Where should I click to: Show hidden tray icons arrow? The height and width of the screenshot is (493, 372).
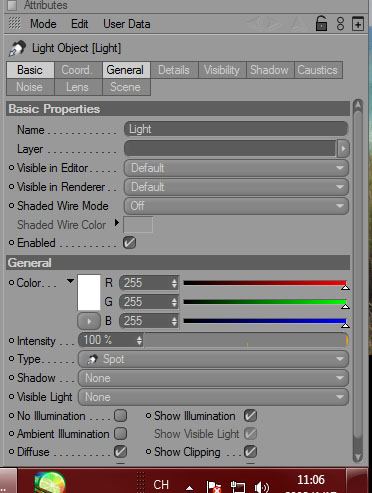click(x=189, y=488)
